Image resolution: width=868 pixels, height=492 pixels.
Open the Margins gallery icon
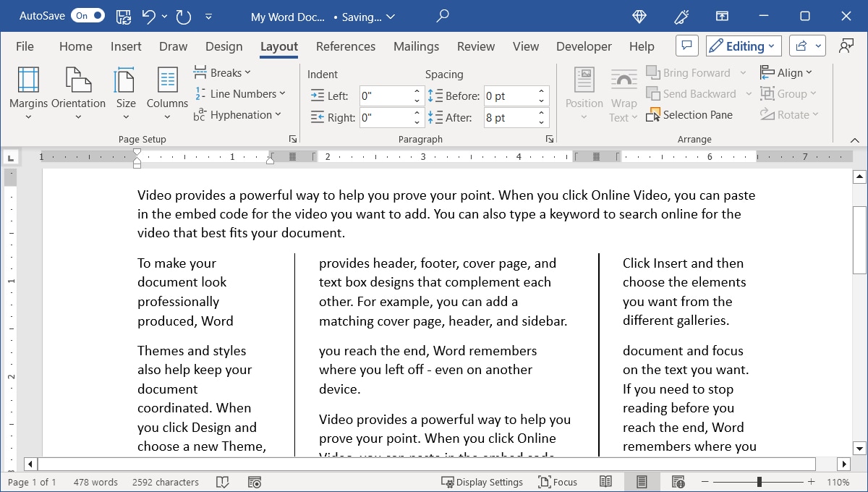point(28,90)
